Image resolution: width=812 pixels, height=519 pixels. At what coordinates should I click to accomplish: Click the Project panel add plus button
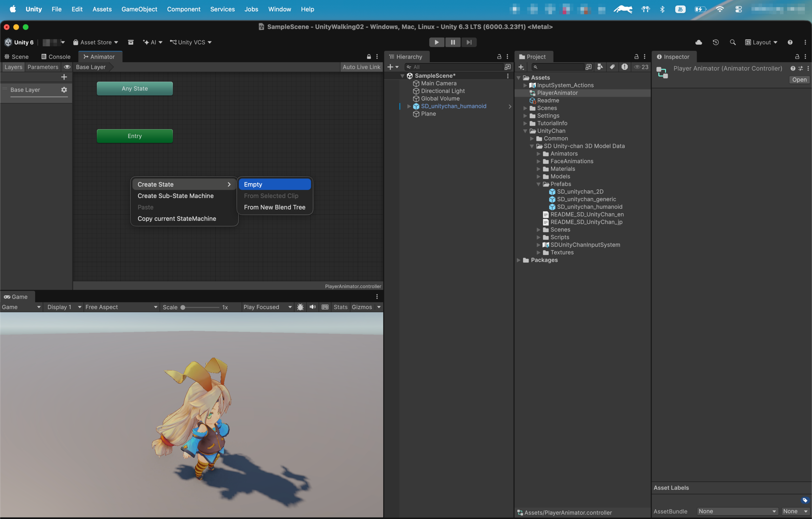pos(521,67)
